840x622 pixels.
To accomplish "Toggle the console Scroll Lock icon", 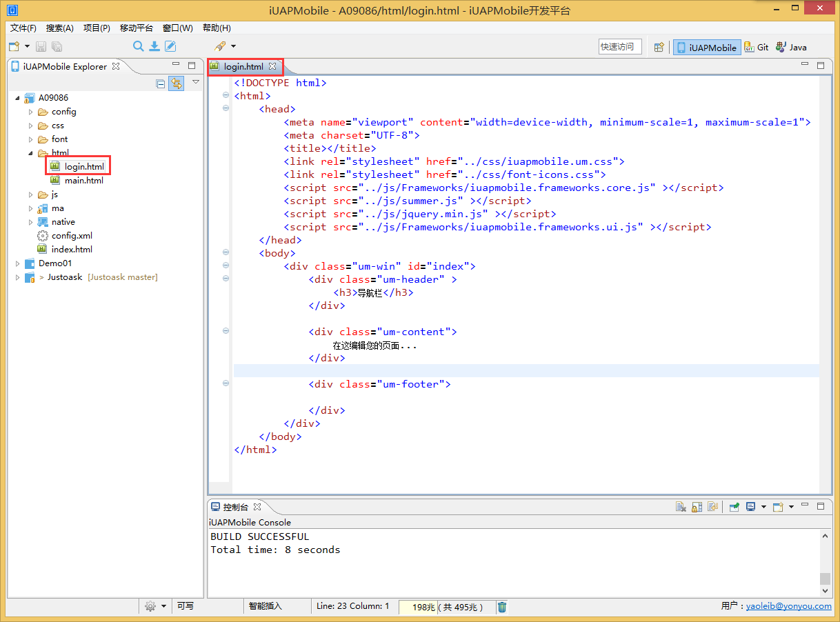I will (697, 507).
